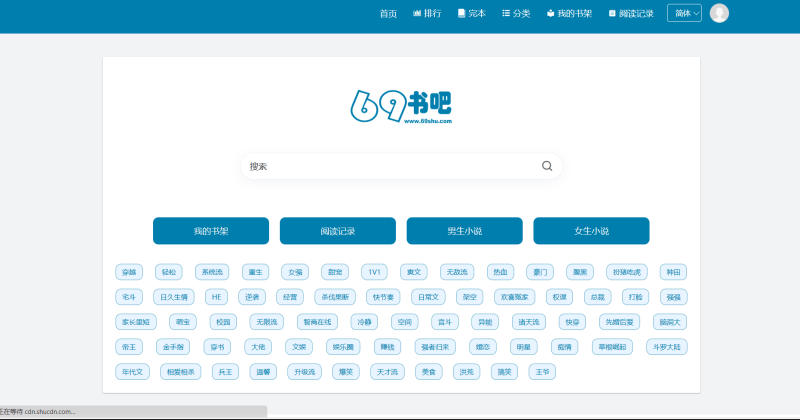Viewport: 800px width, 420px height.
Task: Select the 无限流 tag
Action: point(267,322)
